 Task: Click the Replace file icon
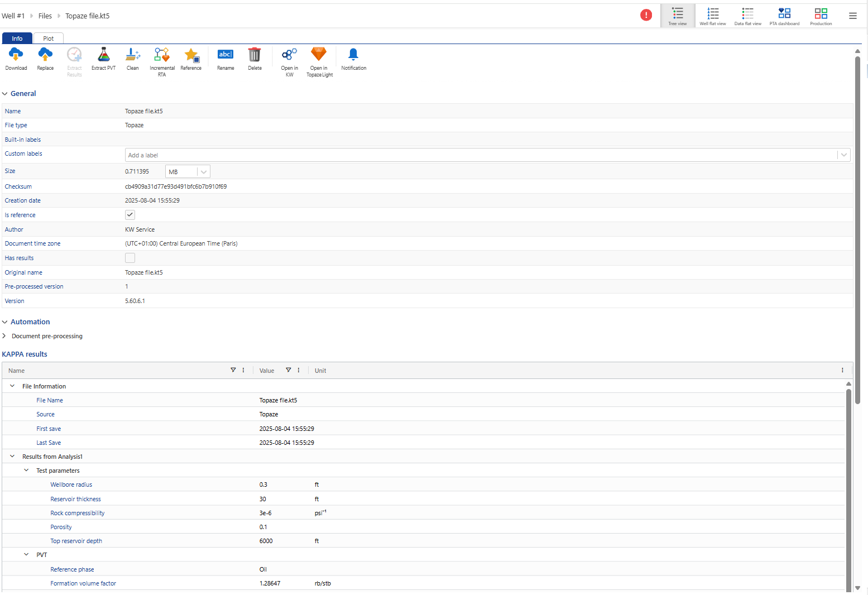coord(45,59)
